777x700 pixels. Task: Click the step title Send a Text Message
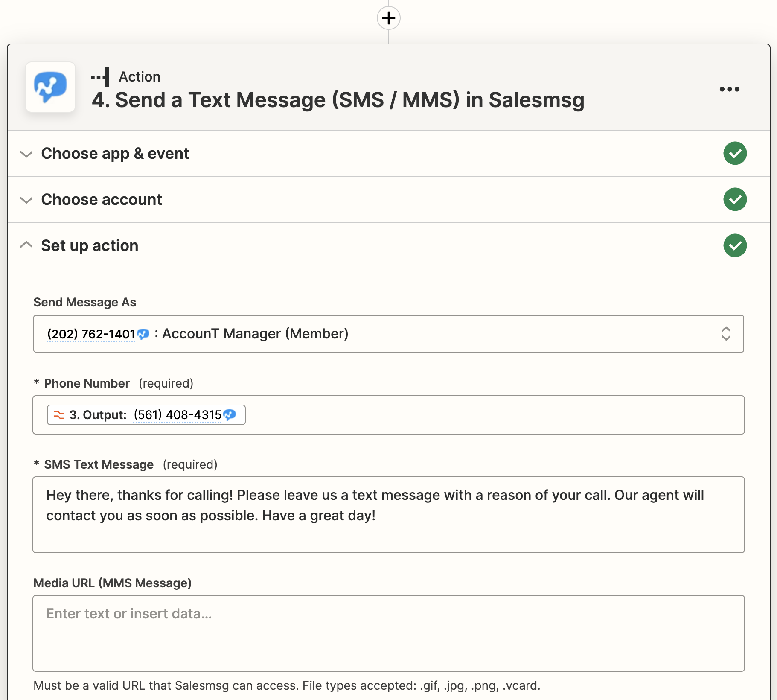(x=338, y=100)
